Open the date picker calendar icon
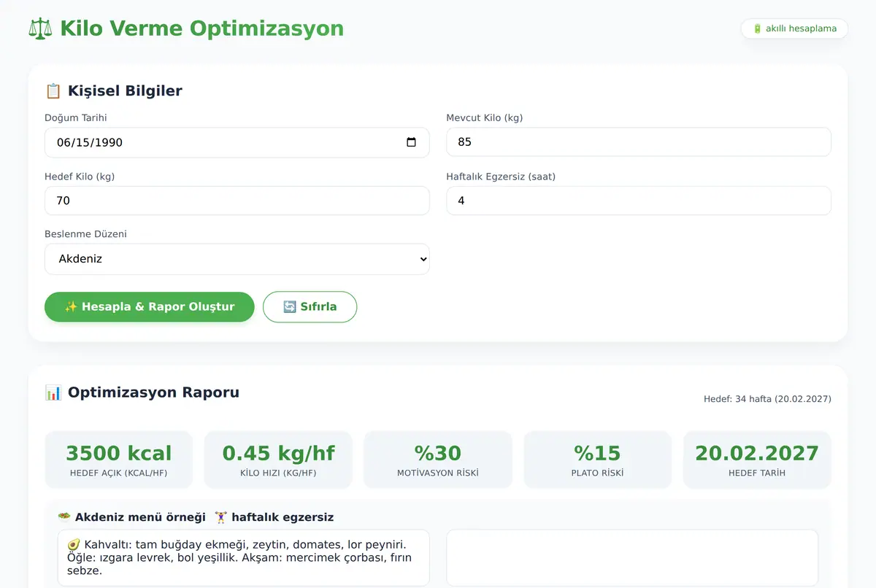 point(411,142)
